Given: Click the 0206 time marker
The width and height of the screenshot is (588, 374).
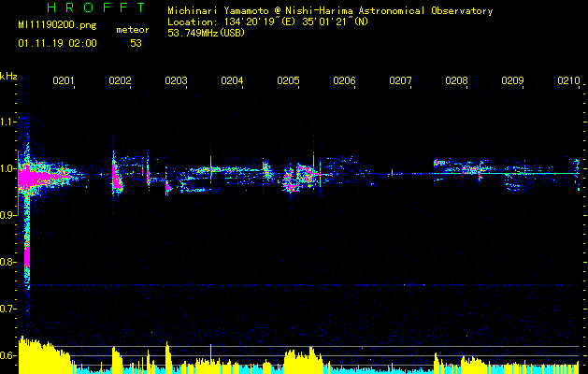Looking at the screenshot, I should 344,80.
